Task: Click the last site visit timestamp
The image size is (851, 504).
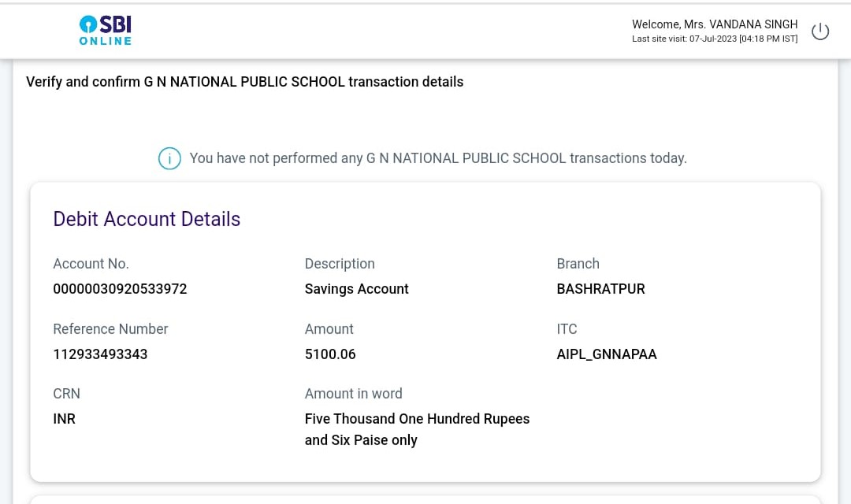Action: (715, 39)
